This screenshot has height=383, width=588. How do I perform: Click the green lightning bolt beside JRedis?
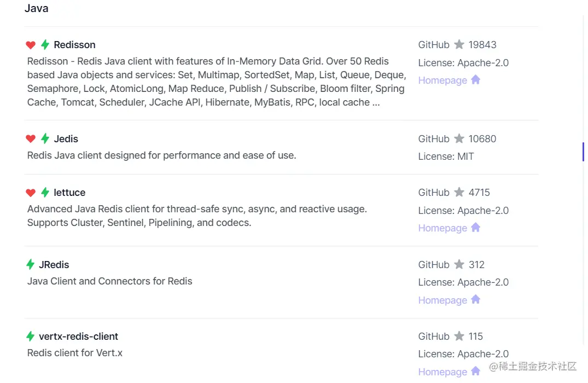pyautogui.click(x=31, y=265)
